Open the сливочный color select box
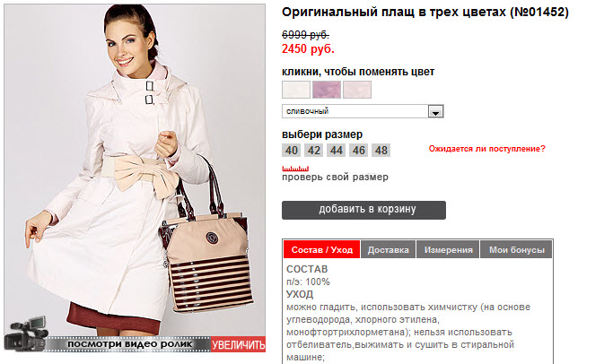This screenshot has height=364, width=604. coord(363,111)
